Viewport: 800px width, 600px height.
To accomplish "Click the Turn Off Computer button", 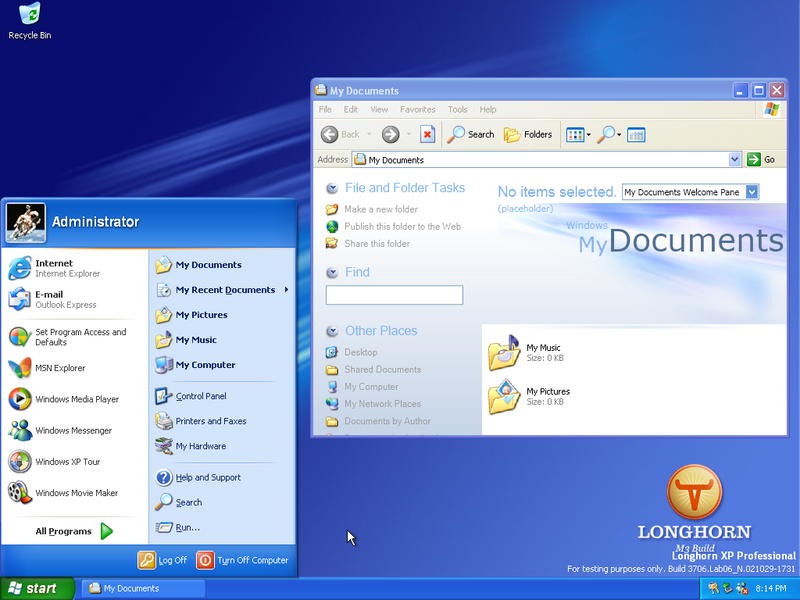I will (243, 560).
